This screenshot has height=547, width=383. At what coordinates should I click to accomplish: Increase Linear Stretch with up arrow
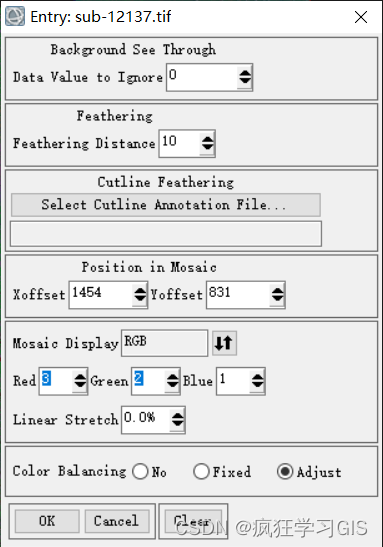click(178, 415)
